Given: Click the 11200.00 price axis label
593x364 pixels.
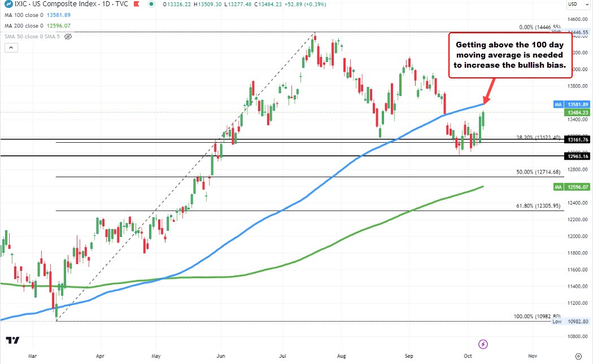Looking at the screenshot, I should coord(578,303).
